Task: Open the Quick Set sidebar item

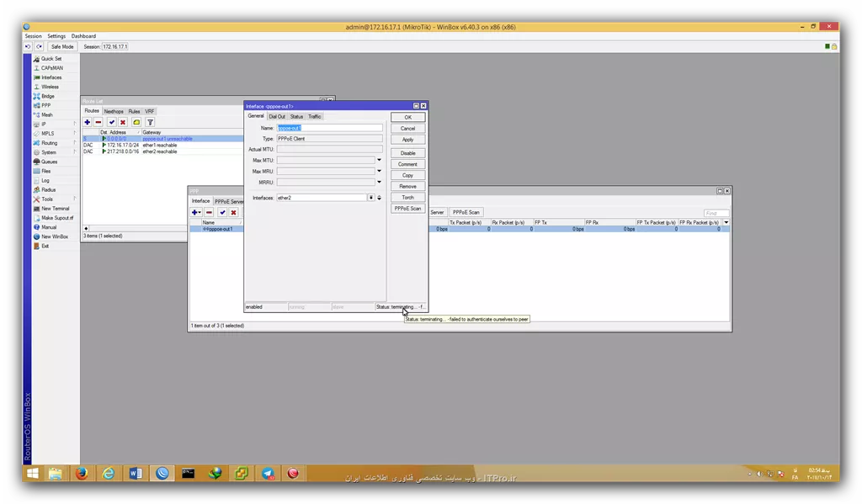Action: click(51, 59)
